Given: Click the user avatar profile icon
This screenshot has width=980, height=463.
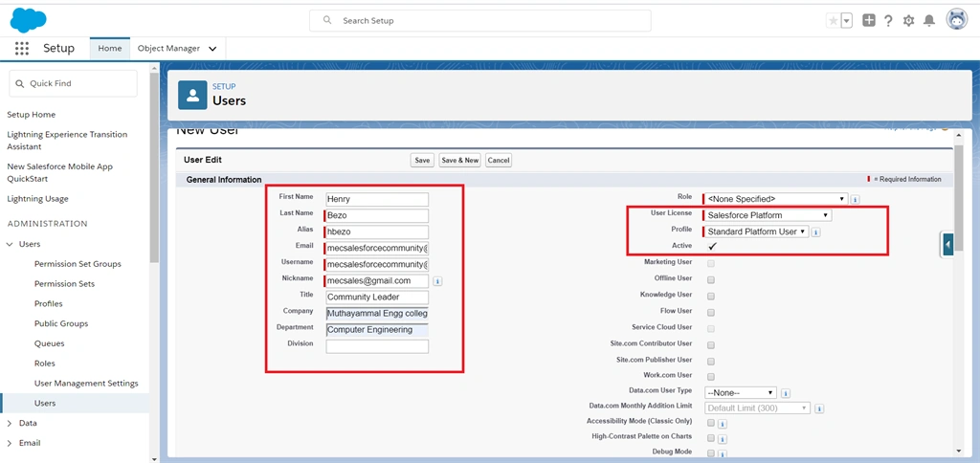Looking at the screenshot, I should pos(956,20).
